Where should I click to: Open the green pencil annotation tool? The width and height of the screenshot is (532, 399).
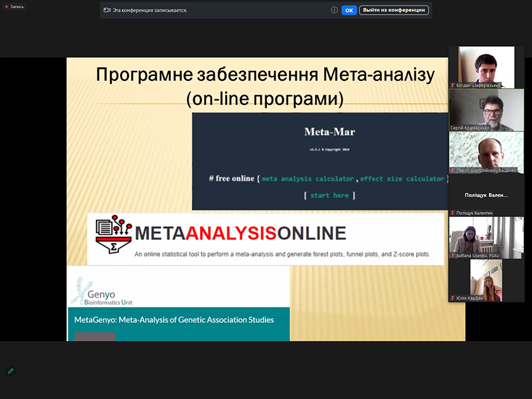[x=11, y=371]
